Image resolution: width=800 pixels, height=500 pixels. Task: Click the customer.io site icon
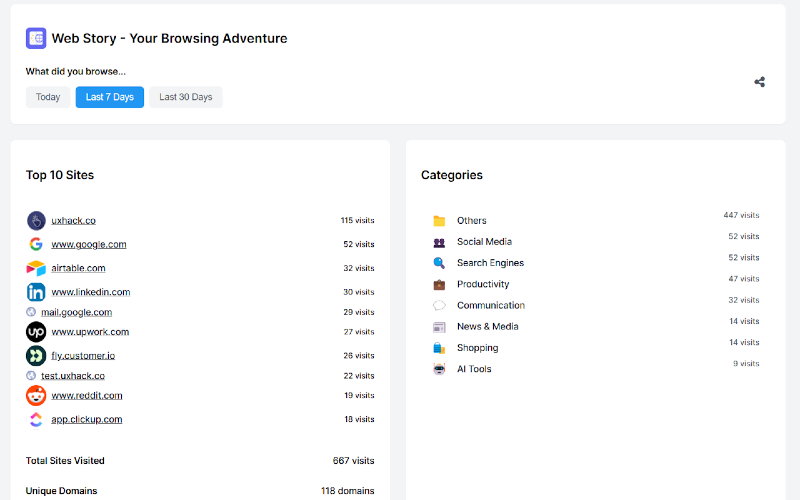point(36,356)
